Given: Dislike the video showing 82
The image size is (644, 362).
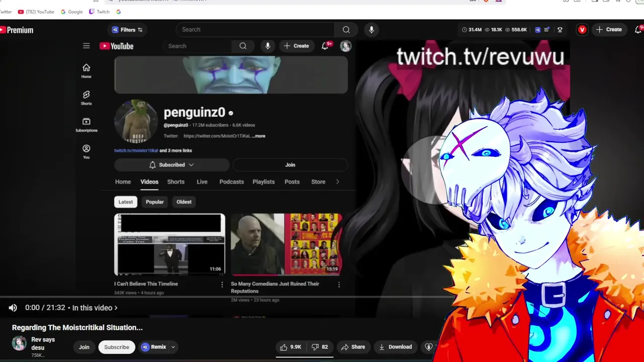Looking at the screenshot, I should tap(320, 347).
